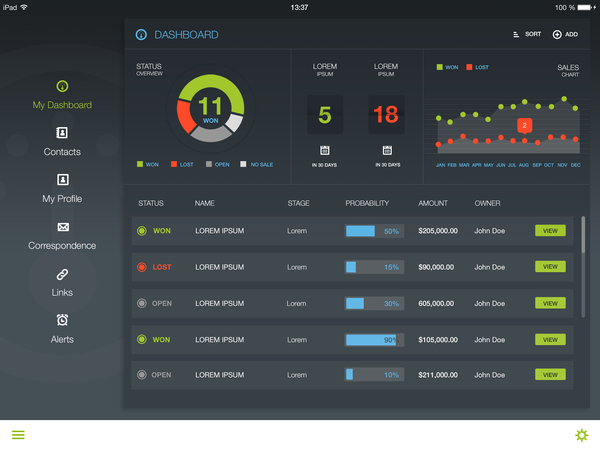Click the battery icon in status bar
This screenshot has height=450, width=600.
(586, 8)
